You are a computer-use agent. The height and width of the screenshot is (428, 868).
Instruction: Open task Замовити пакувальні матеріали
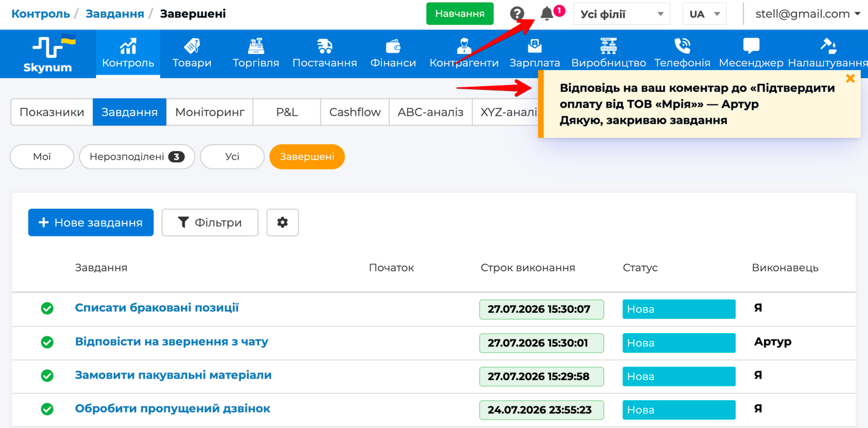click(x=174, y=375)
